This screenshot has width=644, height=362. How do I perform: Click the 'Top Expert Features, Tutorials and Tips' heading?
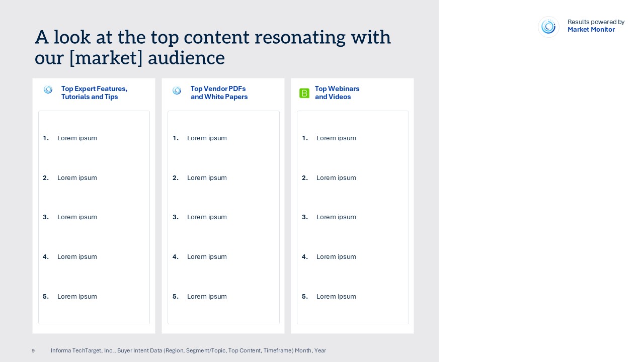point(94,93)
